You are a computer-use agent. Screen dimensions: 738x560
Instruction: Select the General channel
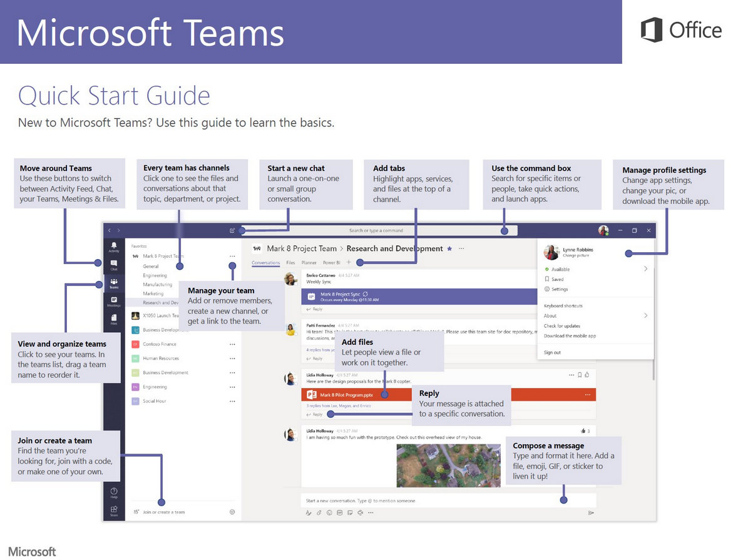[151, 267]
